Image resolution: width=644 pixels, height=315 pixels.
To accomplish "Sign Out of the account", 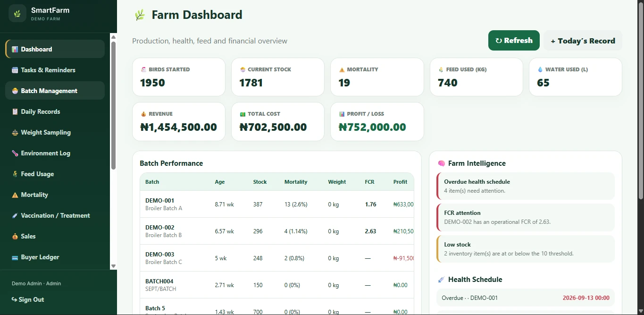I will (x=28, y=299).
